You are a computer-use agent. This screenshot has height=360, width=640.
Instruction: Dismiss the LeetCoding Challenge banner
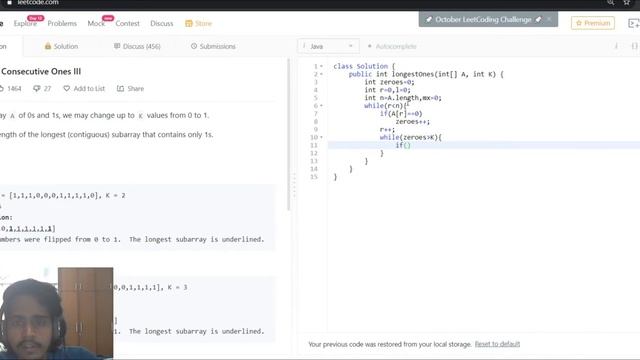point(549,19)
